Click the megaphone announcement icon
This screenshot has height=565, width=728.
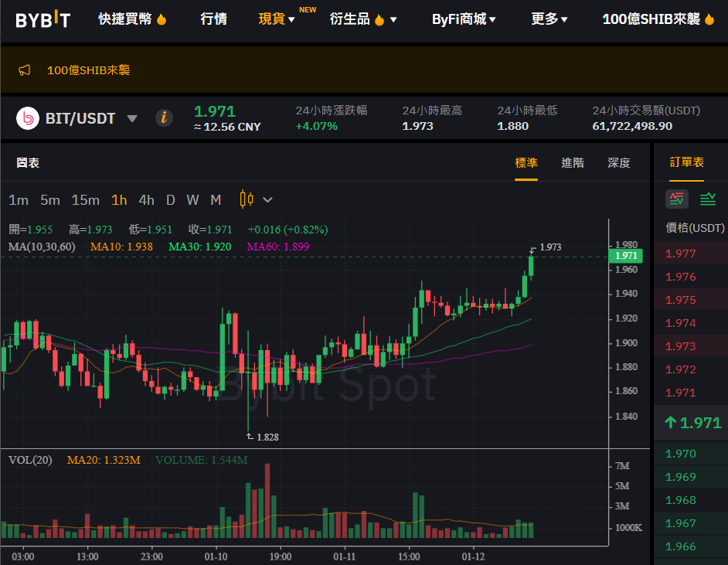pyautogui.click(x=24, y=70)
